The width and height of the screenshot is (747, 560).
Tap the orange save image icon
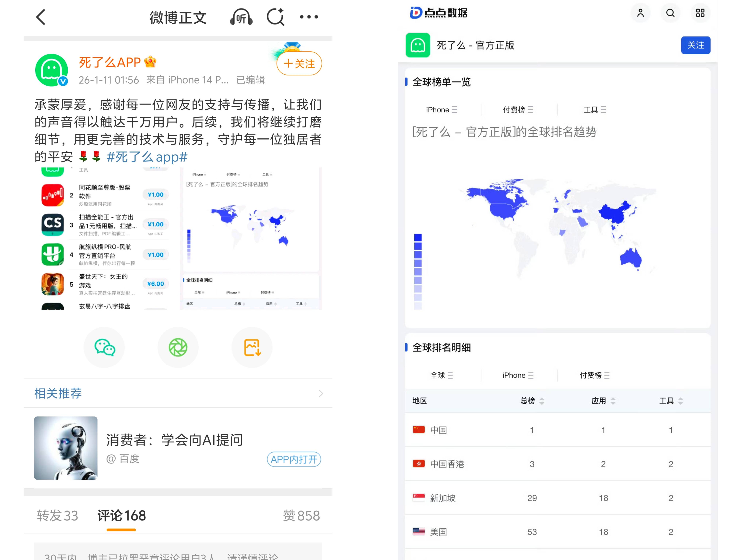pyautogui.click(x=252, y=347)
